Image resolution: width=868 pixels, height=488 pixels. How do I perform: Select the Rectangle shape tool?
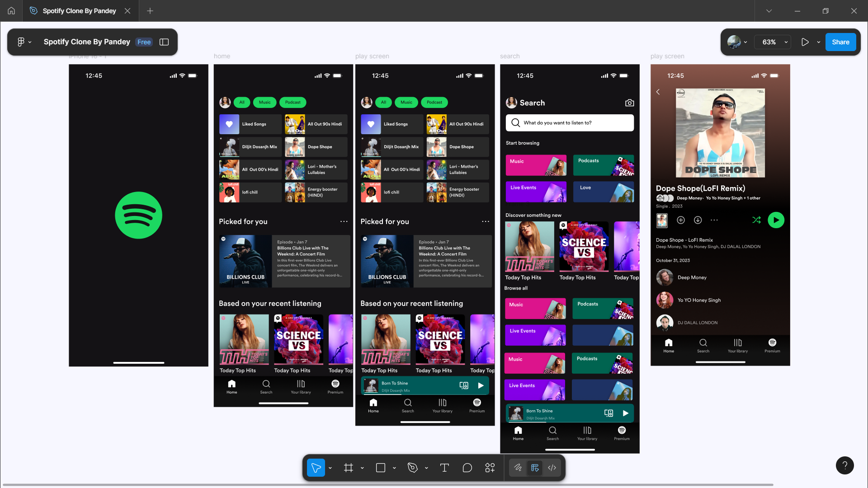(381, 468)
